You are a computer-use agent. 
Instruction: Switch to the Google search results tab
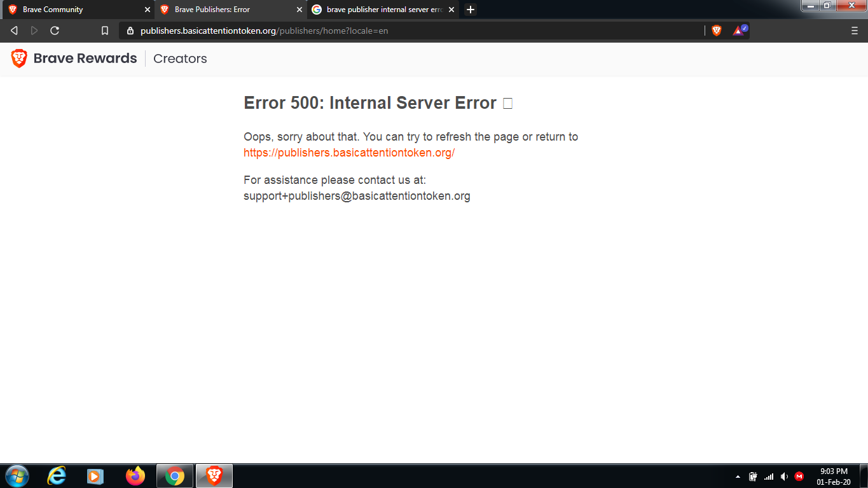pos(383,10)
